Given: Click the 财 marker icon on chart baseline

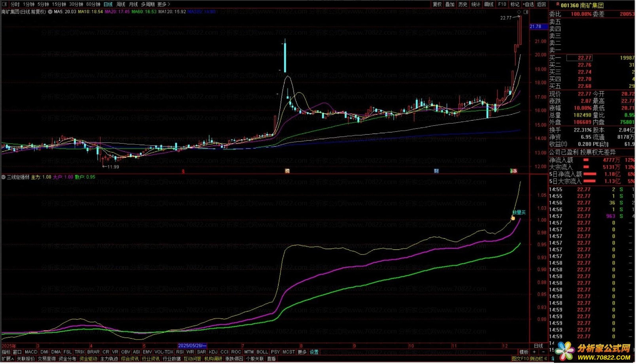Looking at the screenshot, I should (437, 172).
